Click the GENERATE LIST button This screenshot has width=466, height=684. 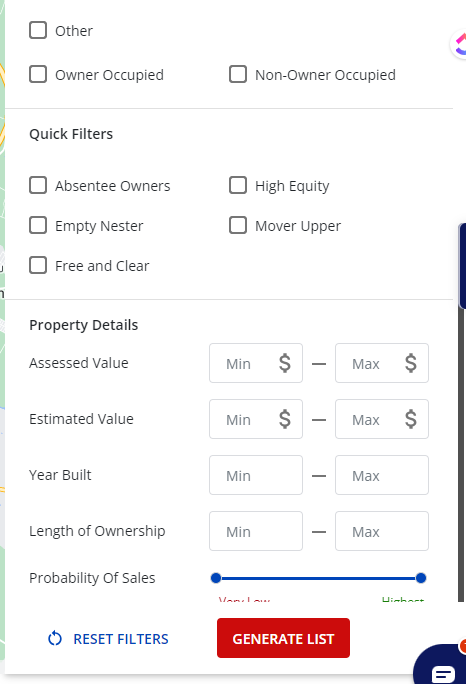(283, 638)
